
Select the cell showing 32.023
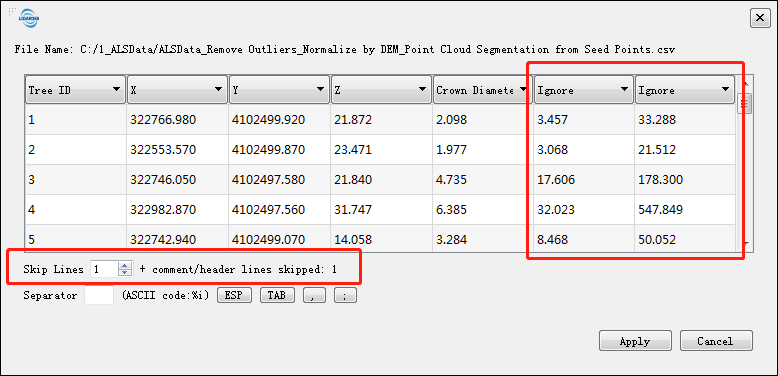click(584, 209)
